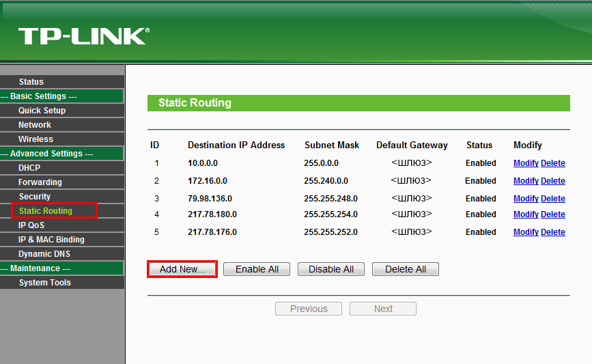
Task: Click the TP-LINK logo
Action: [x=84, y=36]
